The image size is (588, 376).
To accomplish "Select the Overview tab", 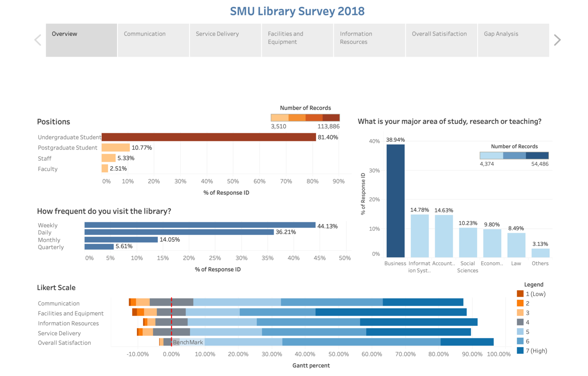I will pos(81,40).
